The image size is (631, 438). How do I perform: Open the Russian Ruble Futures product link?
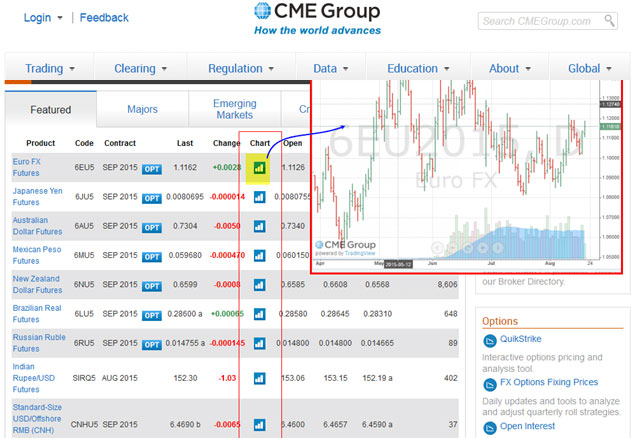(x=39, y=343)
